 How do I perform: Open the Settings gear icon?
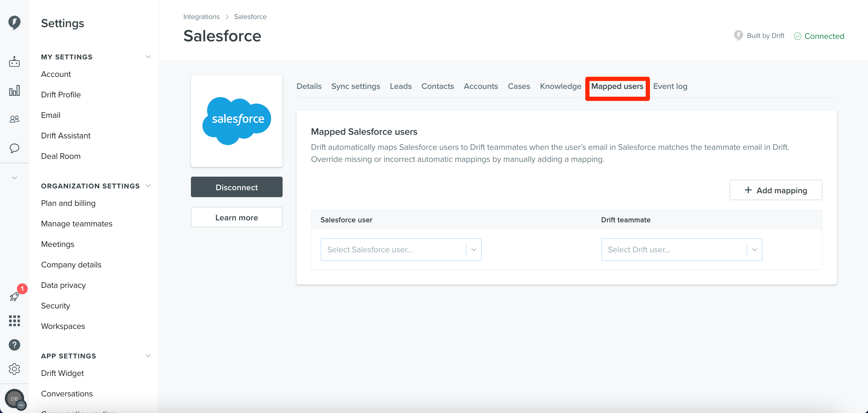pyautogui.click(x=14, y=369)
